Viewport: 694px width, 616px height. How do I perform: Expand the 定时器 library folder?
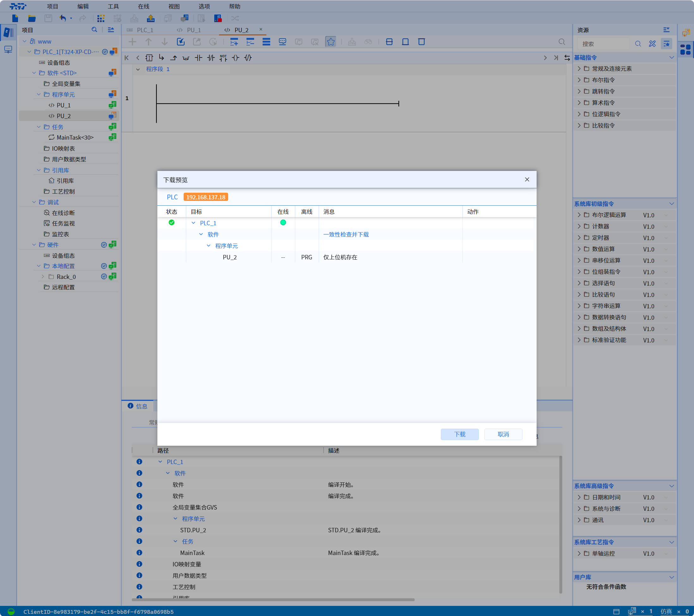point(579,238)
